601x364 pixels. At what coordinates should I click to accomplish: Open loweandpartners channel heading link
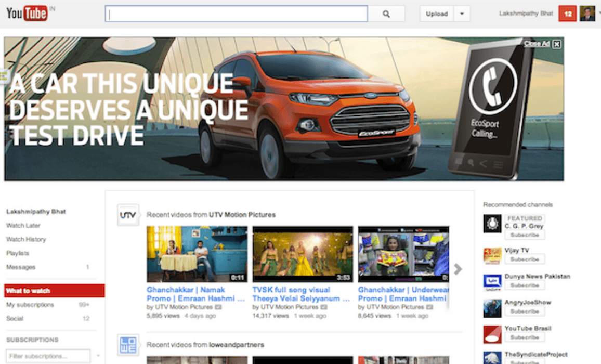[x=237, y=345]
